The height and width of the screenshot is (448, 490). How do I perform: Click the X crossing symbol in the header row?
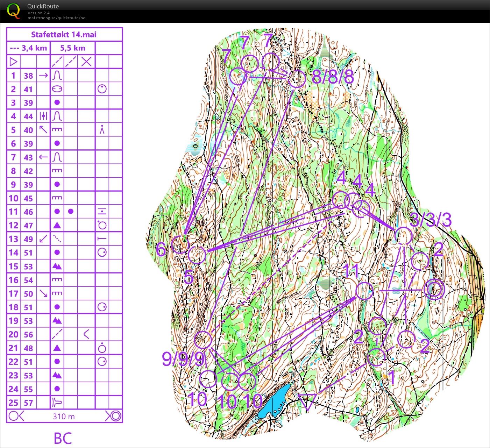pos(86,62)
